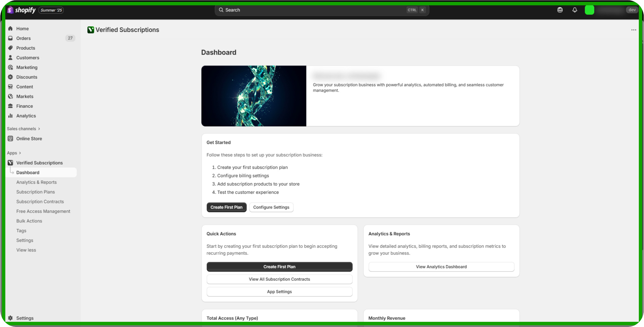This screenshot has height=327, width=644.
Task: Open Free Access Management
Action: (43, 211)
